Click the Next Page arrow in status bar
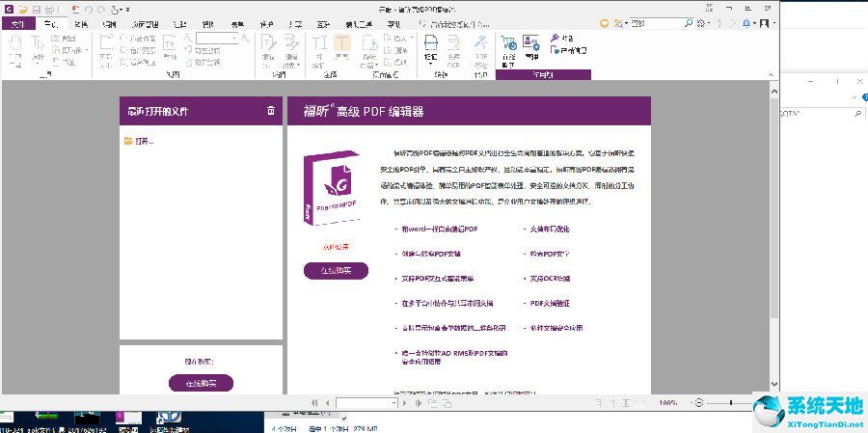The width and height of the screenshot is (868, 433). [x=405, y=403]
